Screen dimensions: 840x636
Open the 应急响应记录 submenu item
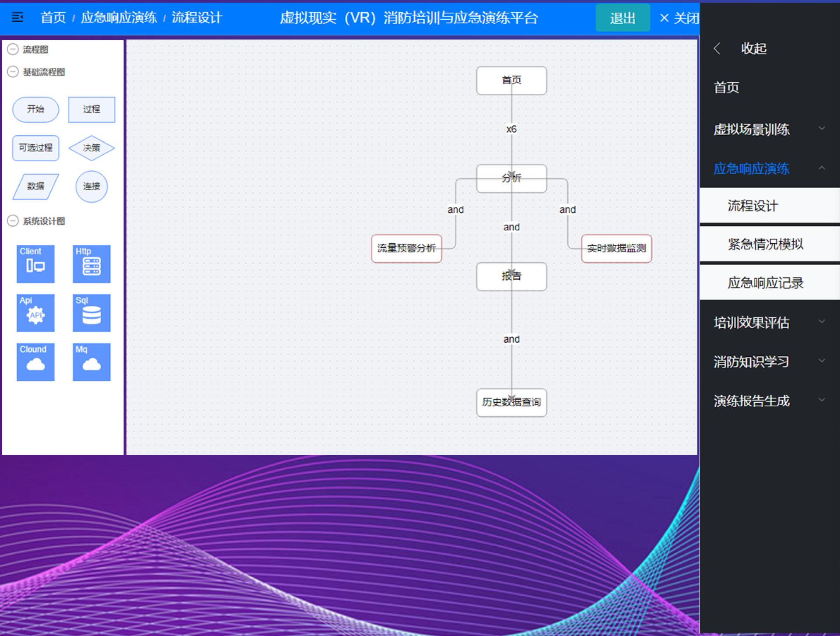tap(766, 283)
